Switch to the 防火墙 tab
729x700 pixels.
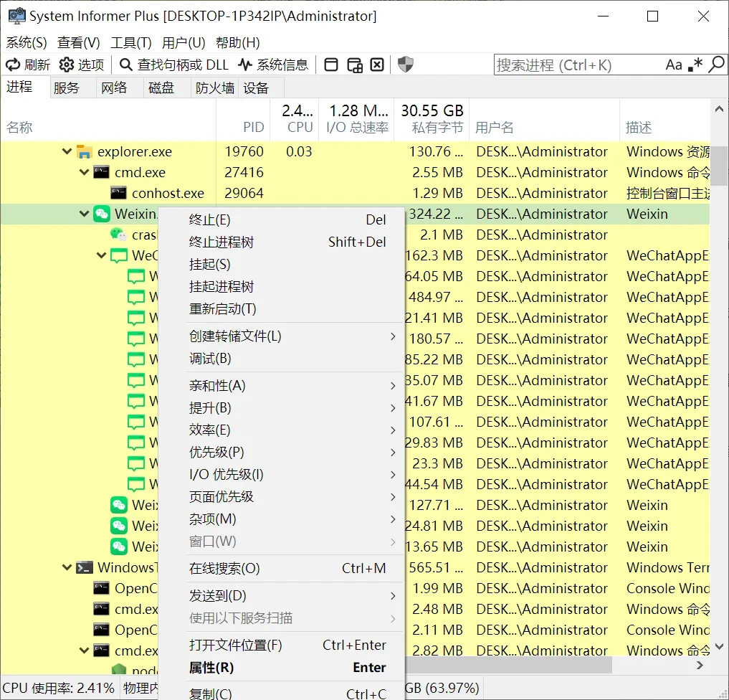click(215, 87)
